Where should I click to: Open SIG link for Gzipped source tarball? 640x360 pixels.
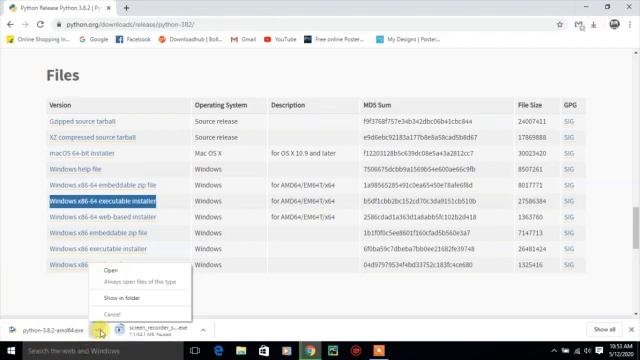(x=569, y=121)
